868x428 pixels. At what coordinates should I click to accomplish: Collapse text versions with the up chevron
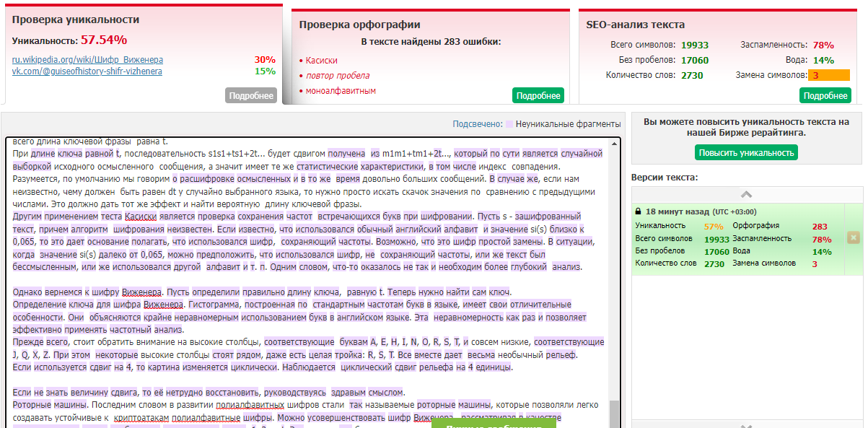click(747, 194)
